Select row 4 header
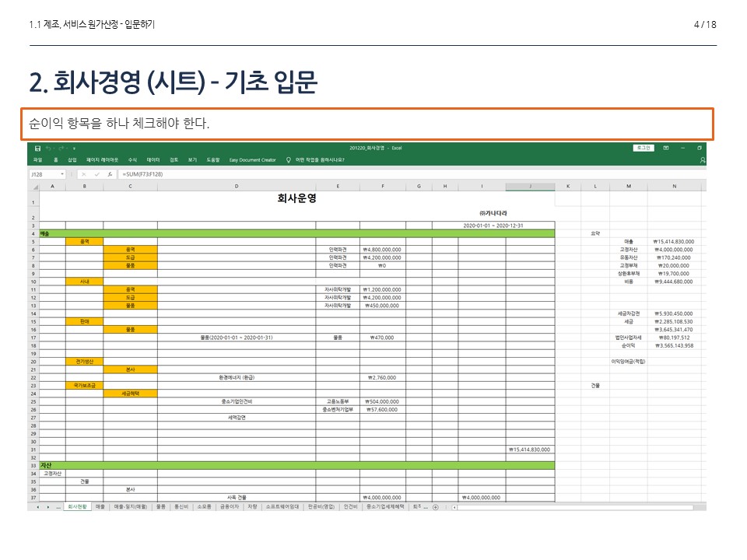This screenshot has height=560, width=747. pyautogui.click(x=33, y=234)
